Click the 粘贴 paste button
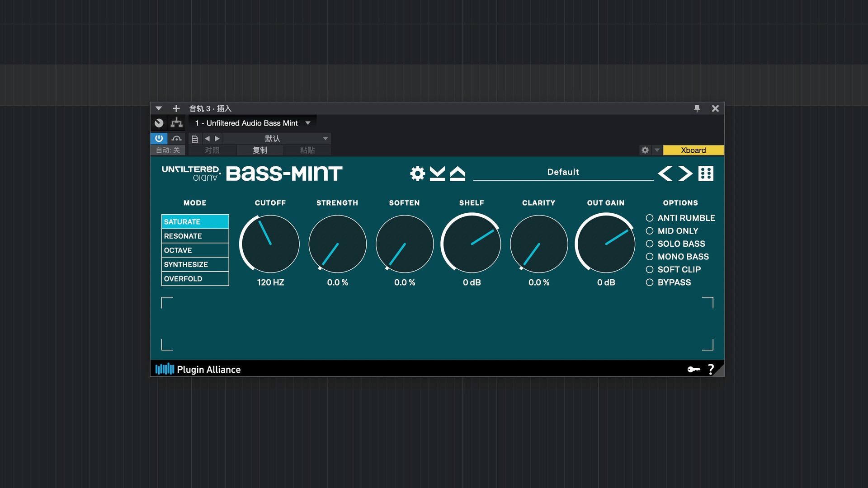The image size is (868, 488). 307,150
